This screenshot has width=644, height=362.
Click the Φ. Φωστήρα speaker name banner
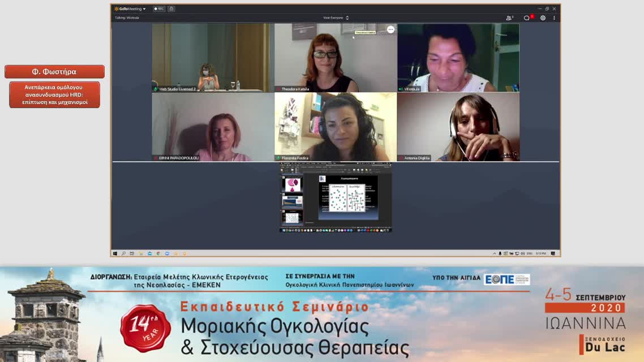[54, 72]
